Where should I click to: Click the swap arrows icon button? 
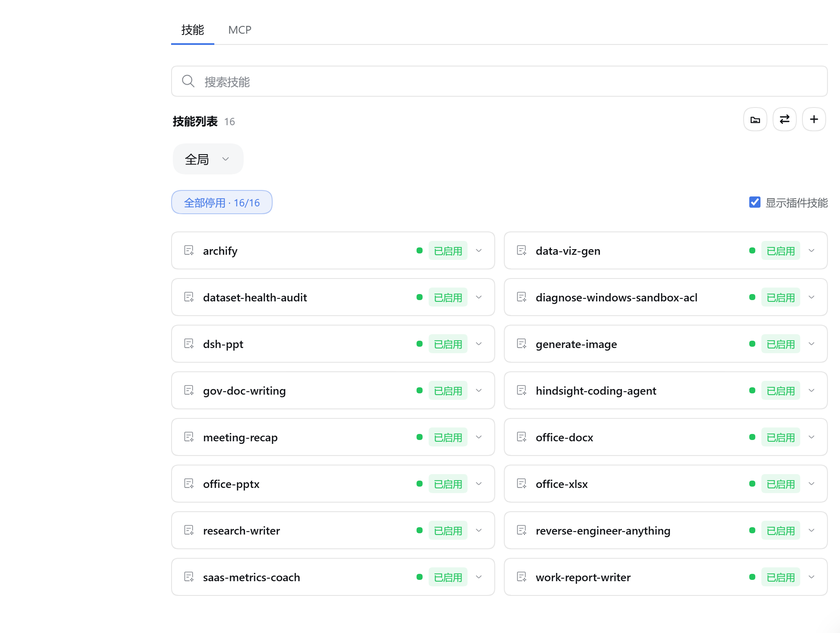(784, 119)
